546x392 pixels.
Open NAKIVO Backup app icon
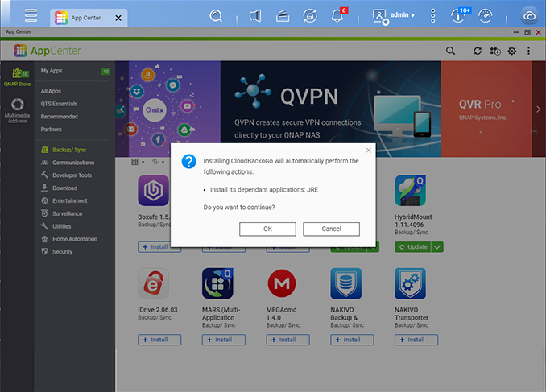[x=346, y=283]
